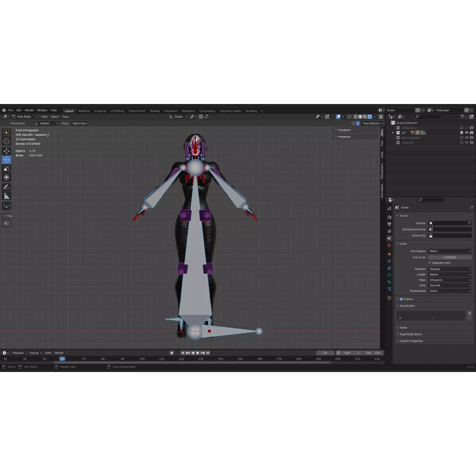
Task: Toggle X-axis mirror in pose options
Action: pos(358,123)
